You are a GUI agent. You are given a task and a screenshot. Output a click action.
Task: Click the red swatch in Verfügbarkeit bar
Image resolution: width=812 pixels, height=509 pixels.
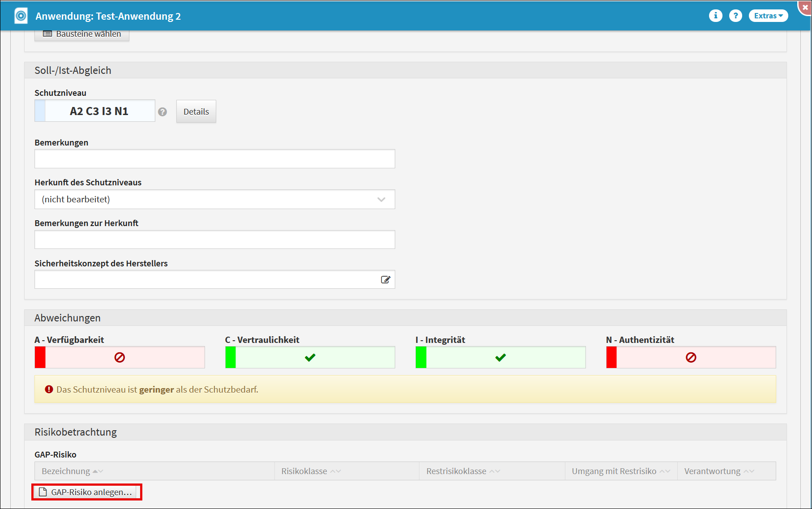point(40,357)
